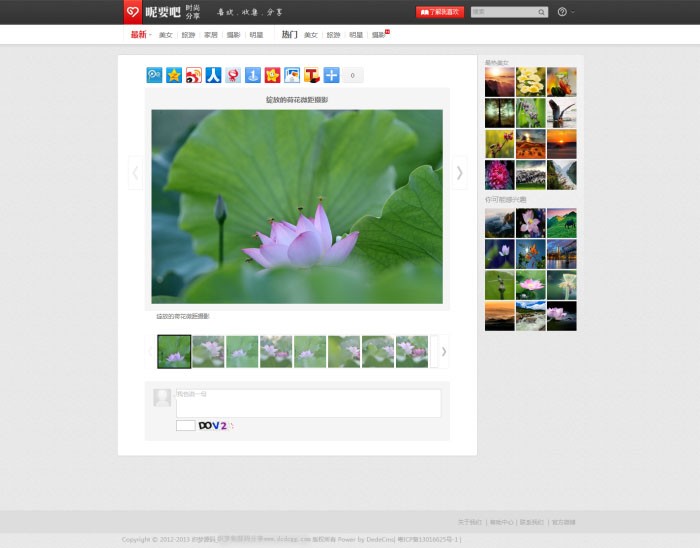This screenshot has width=700, height=548.
Task: Open the yellow flowers sidebar thumbnail
Action: 531,82
